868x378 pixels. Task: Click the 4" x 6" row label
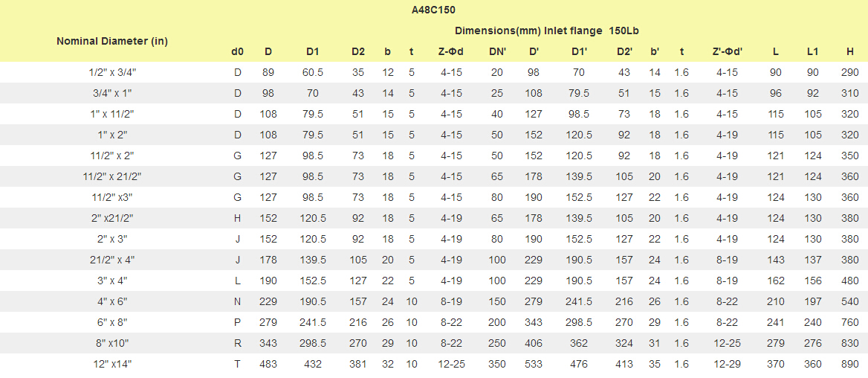[112, 301]
